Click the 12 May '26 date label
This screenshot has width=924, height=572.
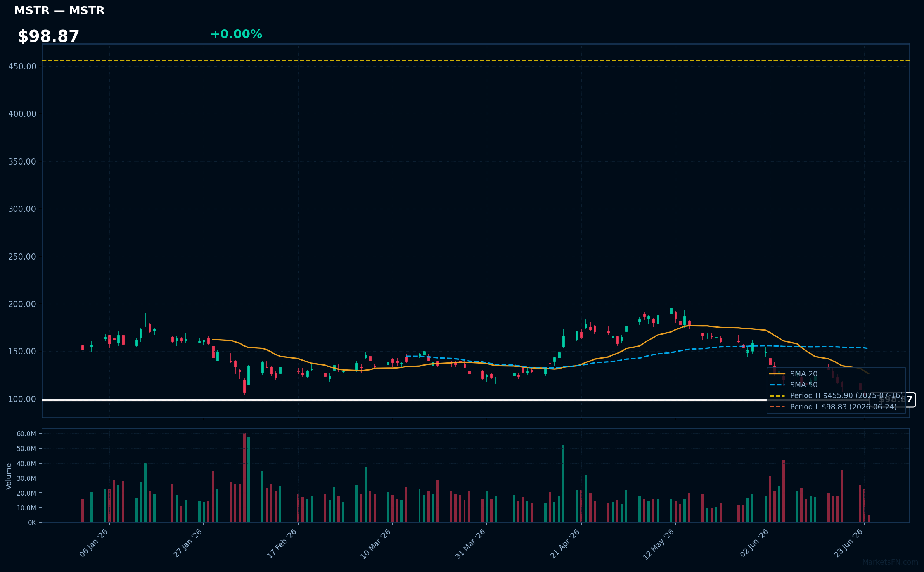click(x=659, y=544)
